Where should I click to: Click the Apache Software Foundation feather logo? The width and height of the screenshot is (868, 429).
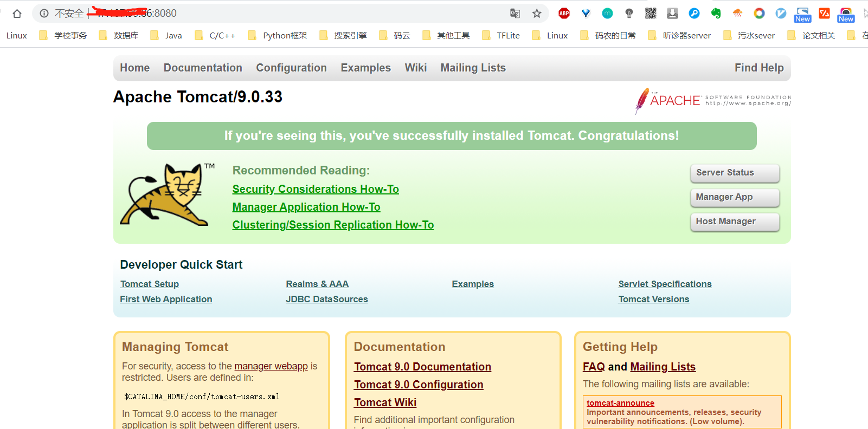point(712,100)
